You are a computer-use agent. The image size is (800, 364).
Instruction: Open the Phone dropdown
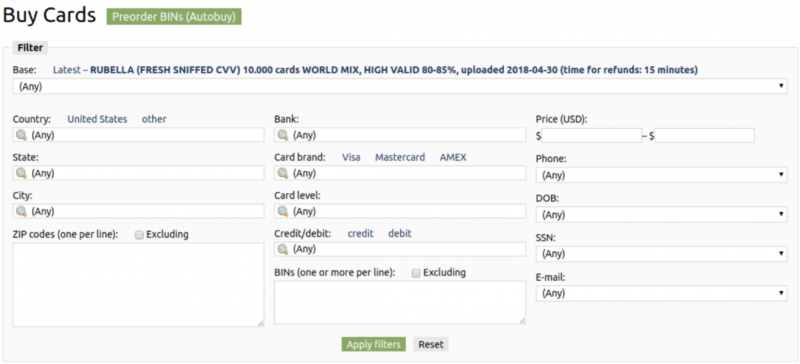(661, 175)
